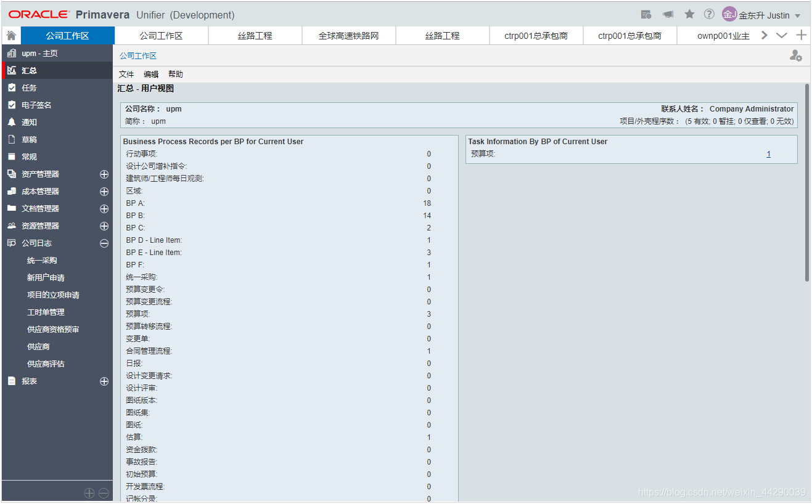Expand all nodes with bottom plus icon
The image size is (812, 504).
pos(89,493)
